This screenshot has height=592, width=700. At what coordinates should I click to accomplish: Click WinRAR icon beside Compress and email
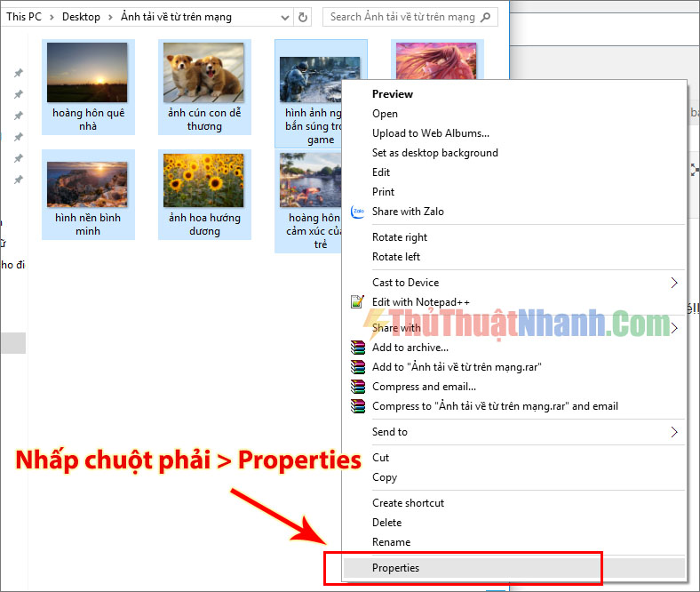click(358, 387)
